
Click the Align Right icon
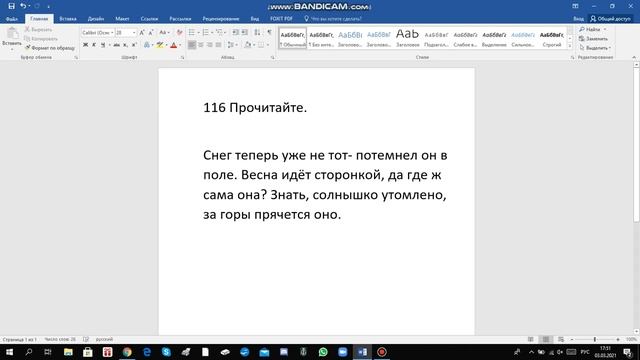click(x=210, y=45)
